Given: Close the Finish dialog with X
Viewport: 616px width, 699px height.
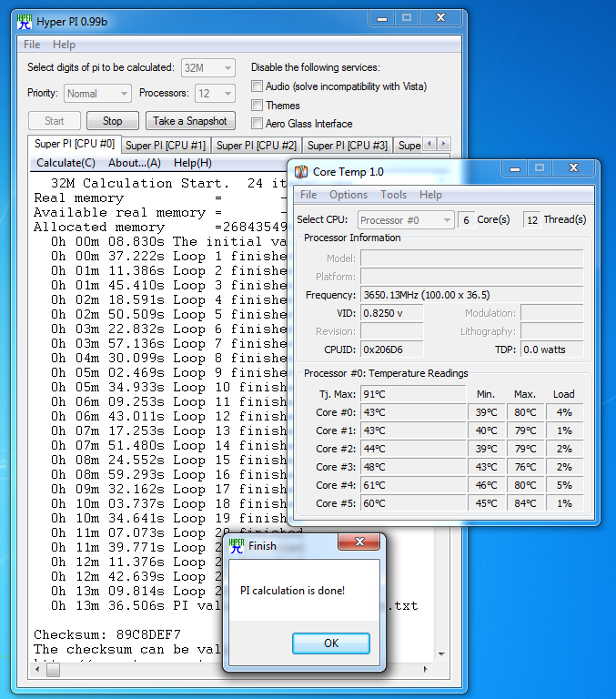Looking at the screenshot, I should coord(359,542).
